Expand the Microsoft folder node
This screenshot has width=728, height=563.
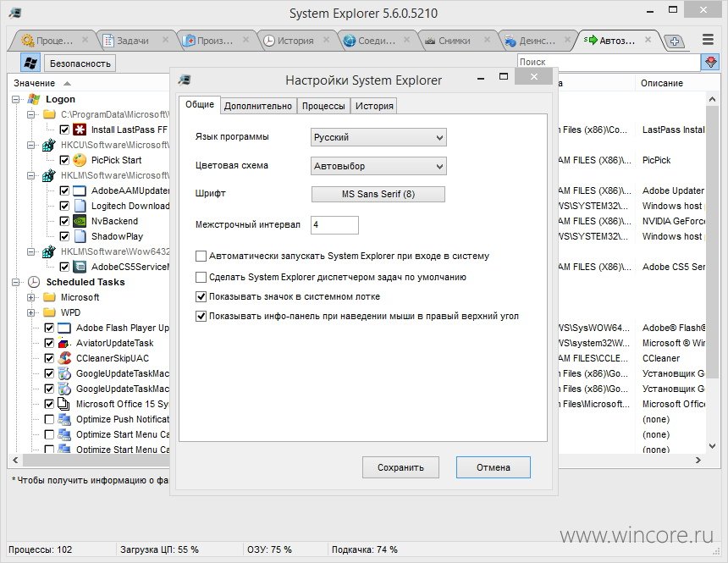click(31, 297)
